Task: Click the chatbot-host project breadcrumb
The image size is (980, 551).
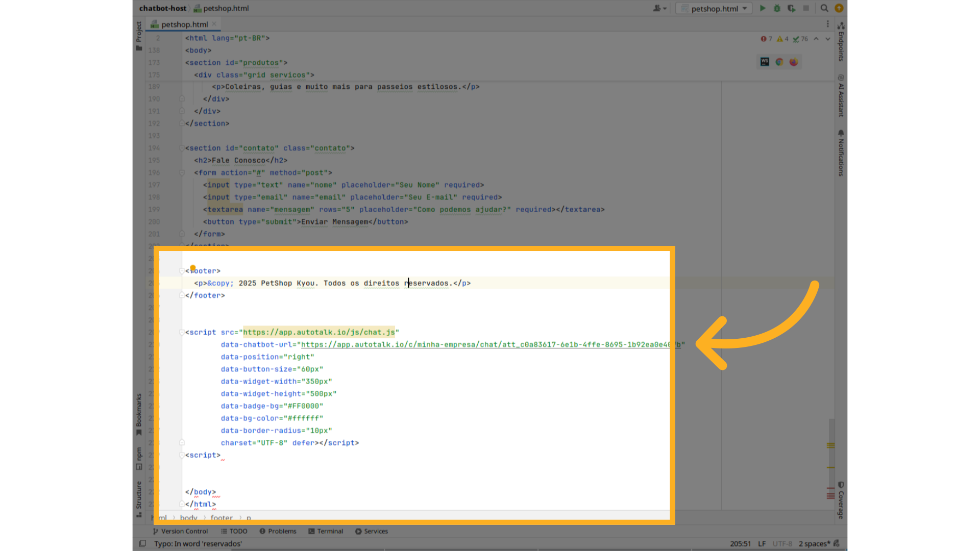Action: click(x=162, y=8)
